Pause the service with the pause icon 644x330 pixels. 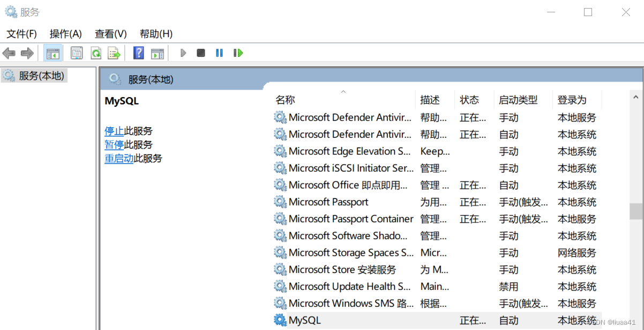tap(220, 53)
